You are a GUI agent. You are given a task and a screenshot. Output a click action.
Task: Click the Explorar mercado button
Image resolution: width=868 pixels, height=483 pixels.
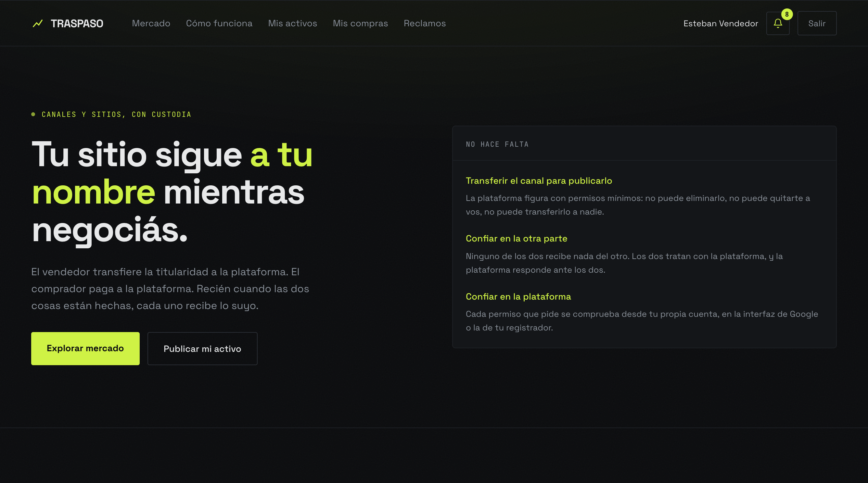(85, 348)
